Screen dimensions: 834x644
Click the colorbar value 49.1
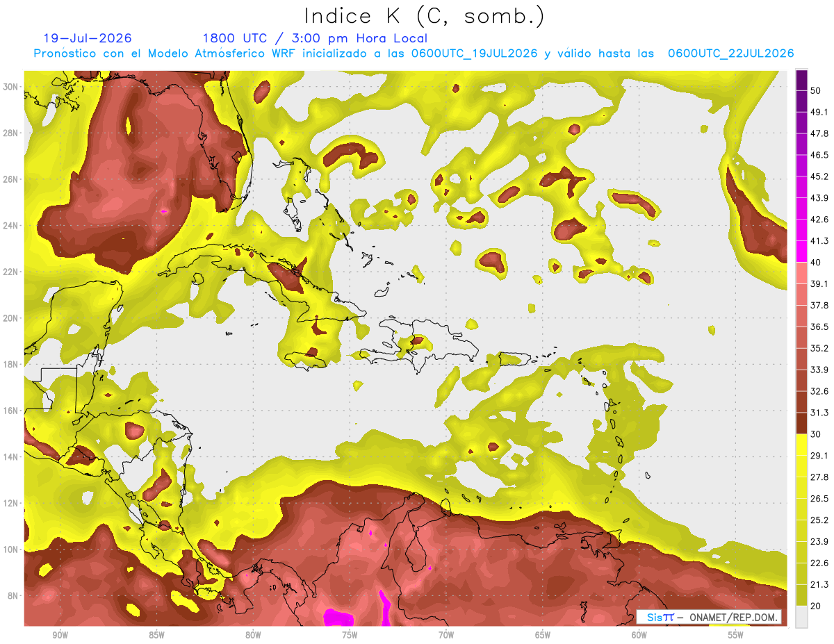point(819,112)
